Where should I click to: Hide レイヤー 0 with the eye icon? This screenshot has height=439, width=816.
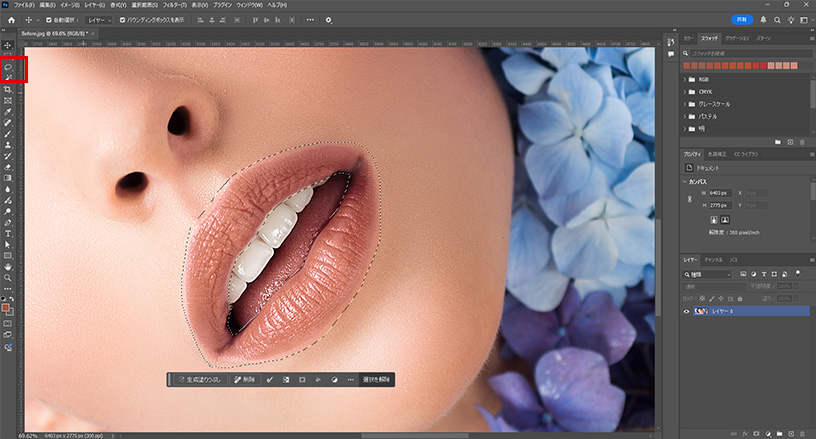(x=687, y=311)
